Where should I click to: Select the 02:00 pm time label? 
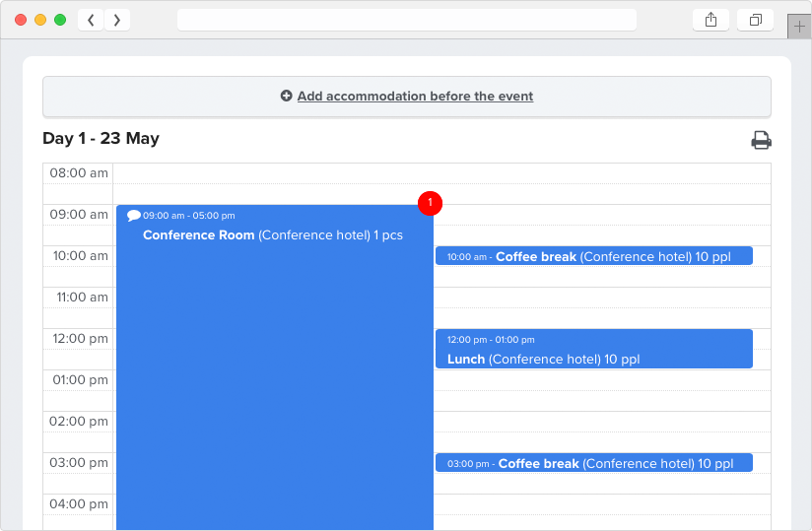coord(79,422)
